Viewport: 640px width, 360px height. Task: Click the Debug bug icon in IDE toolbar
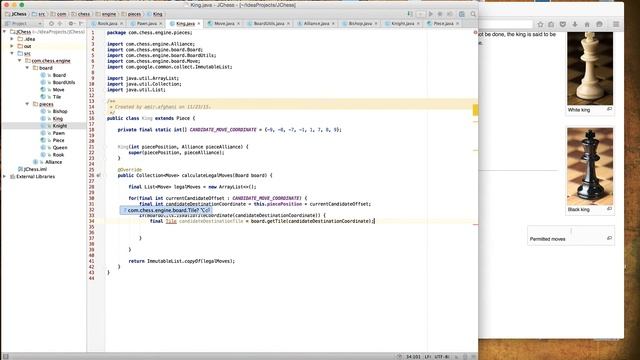pyautogui.click(x=440, y=14)
